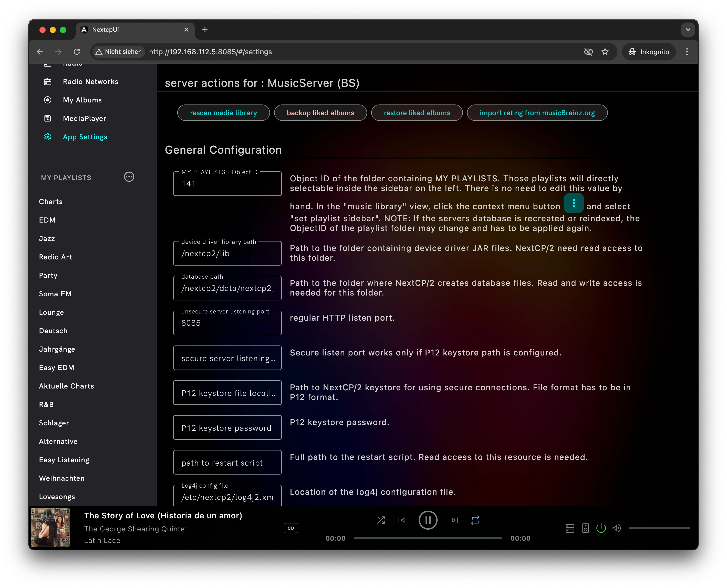Mute the volume speaker icon
Image resolution: width=727 pixels, height=588 pixels.
point(617,528)
